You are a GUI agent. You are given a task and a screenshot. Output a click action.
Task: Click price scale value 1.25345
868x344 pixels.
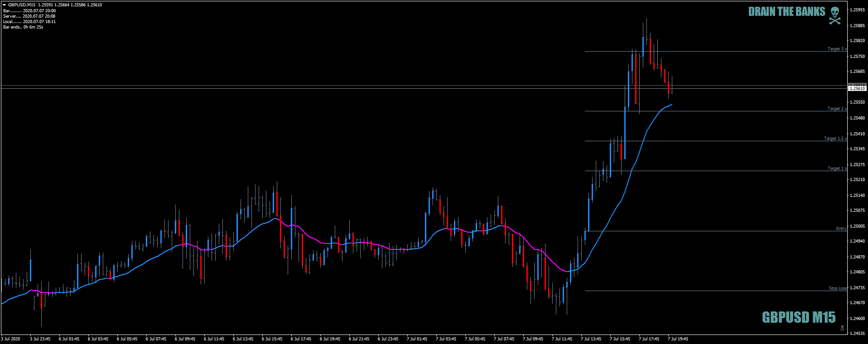coord(857,149)
